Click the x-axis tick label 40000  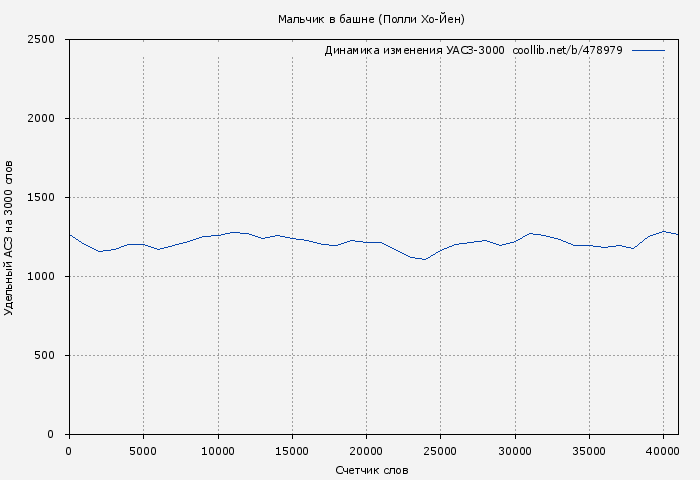tap(663, 451)
